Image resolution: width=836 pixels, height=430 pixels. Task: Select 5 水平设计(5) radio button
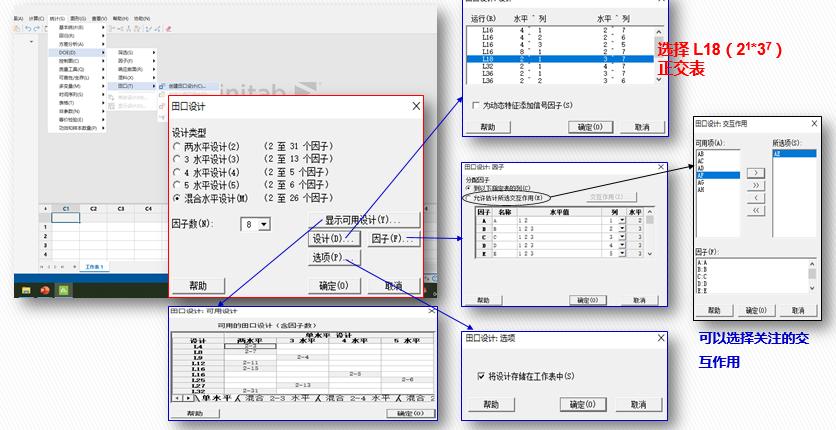click(x=176, y=185)
